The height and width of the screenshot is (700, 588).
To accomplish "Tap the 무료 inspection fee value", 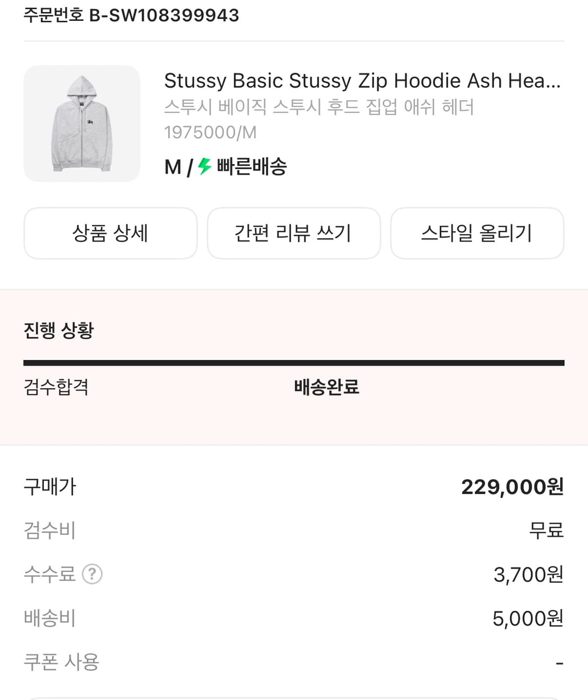I will coord(546,530).
